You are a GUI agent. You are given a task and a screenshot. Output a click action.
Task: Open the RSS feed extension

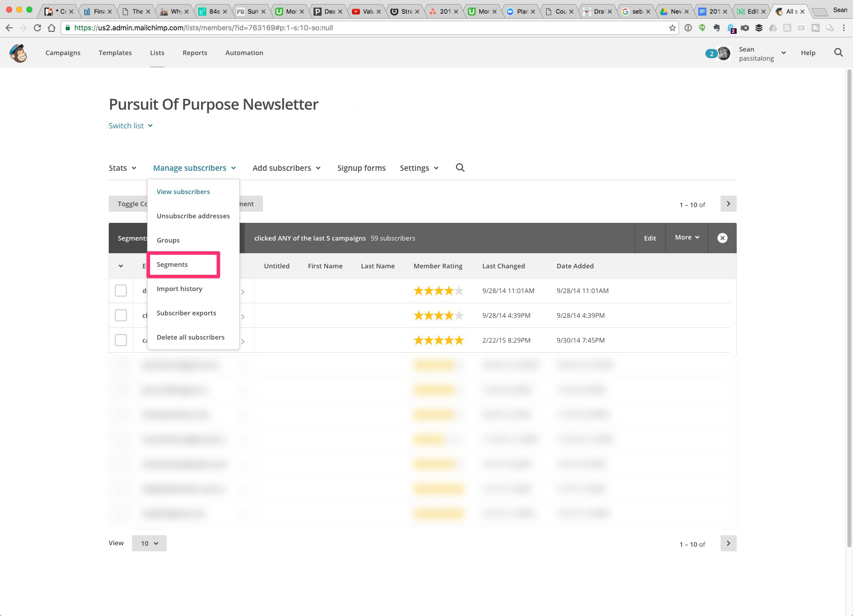[x=787, y=28]
